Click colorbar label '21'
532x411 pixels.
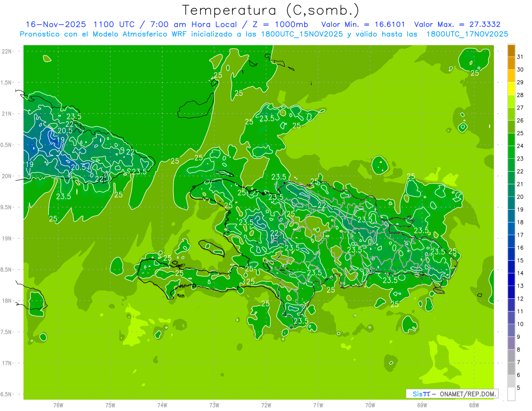[x=520, y=184]
